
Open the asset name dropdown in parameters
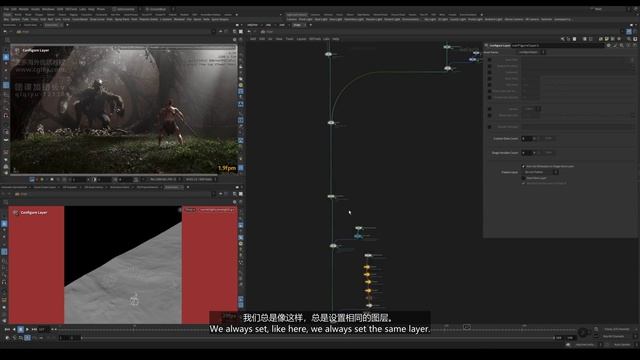(531, 52)
